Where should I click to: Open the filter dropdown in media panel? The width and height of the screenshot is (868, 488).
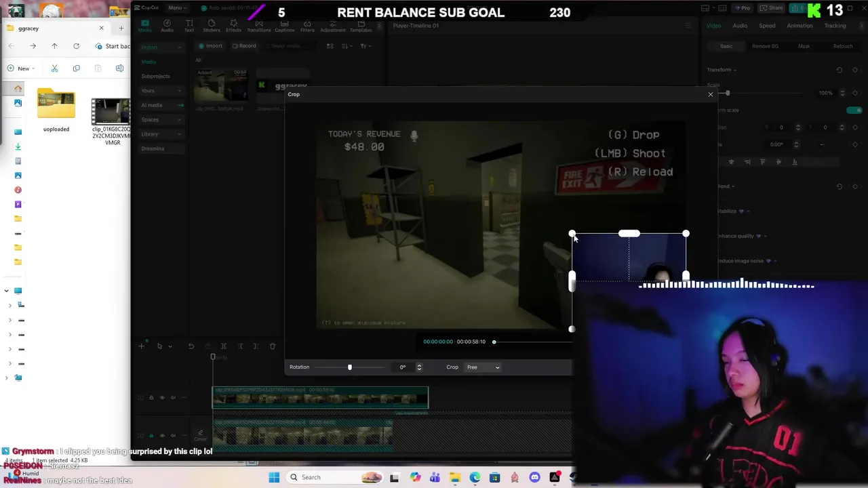pyautogui.click(x=366, y=46)
